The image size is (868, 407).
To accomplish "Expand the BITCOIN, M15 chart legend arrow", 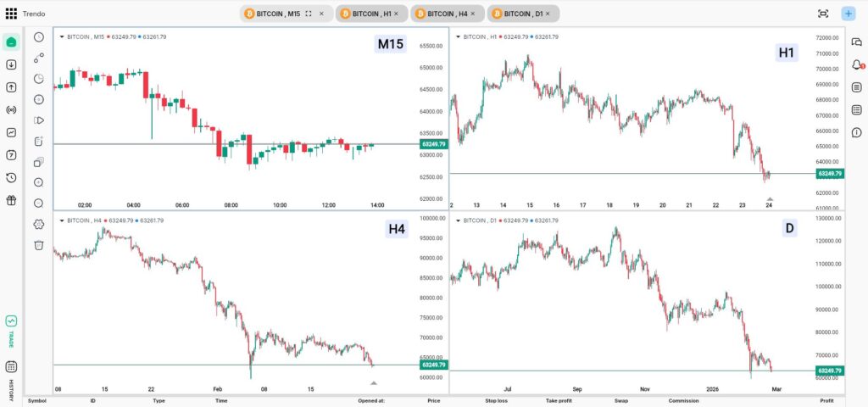I will coord(61,36).
